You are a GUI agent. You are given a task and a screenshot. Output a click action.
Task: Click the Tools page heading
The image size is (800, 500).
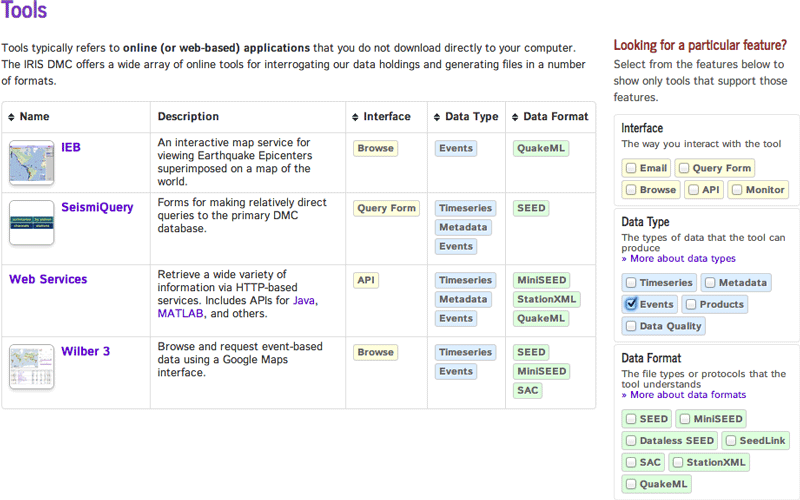pyautogui.click(x=23, y=10)
